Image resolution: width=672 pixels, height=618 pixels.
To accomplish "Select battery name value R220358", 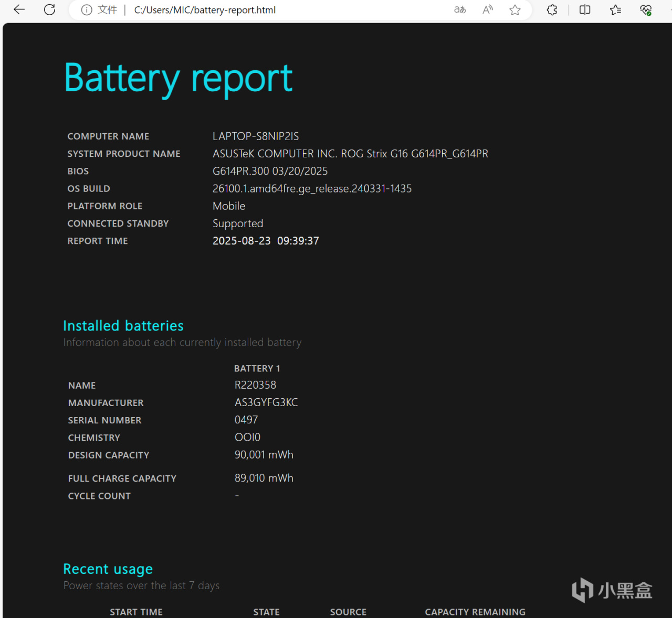I will 255,385.
